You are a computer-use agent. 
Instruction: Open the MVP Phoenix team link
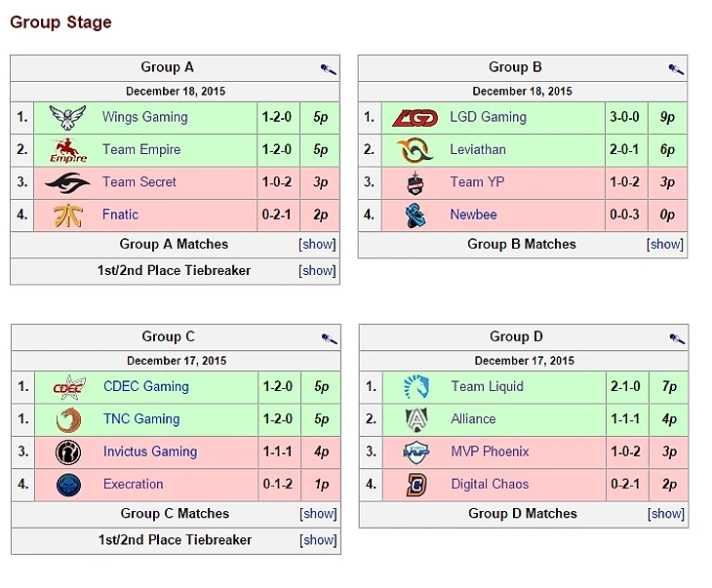(490, 452)
